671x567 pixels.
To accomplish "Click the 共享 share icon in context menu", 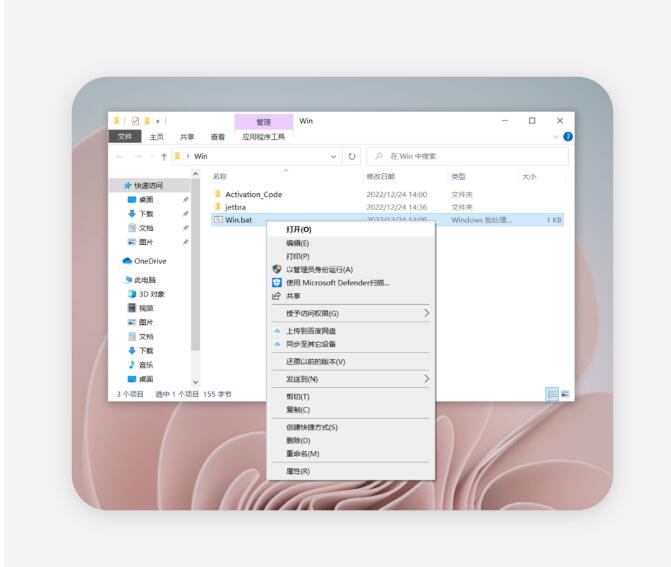I will click(277, 296).
